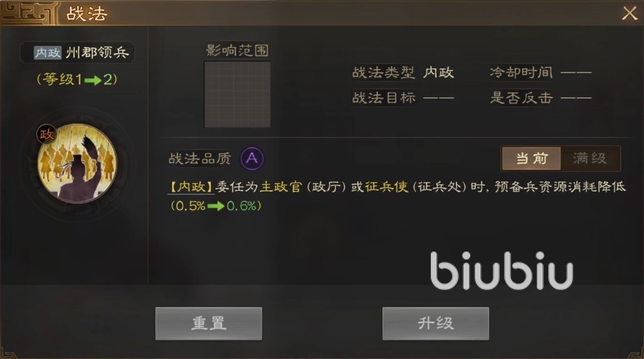
Task: Click the 战法类型 内政 value
Action: 439,73
